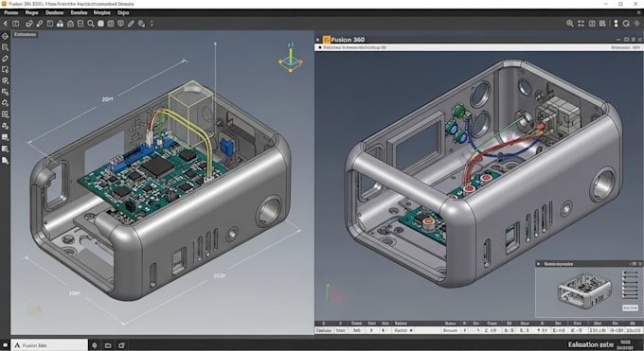
Task: Open the fifth menu in the menu bar
Action: click(x=102, y=12)
